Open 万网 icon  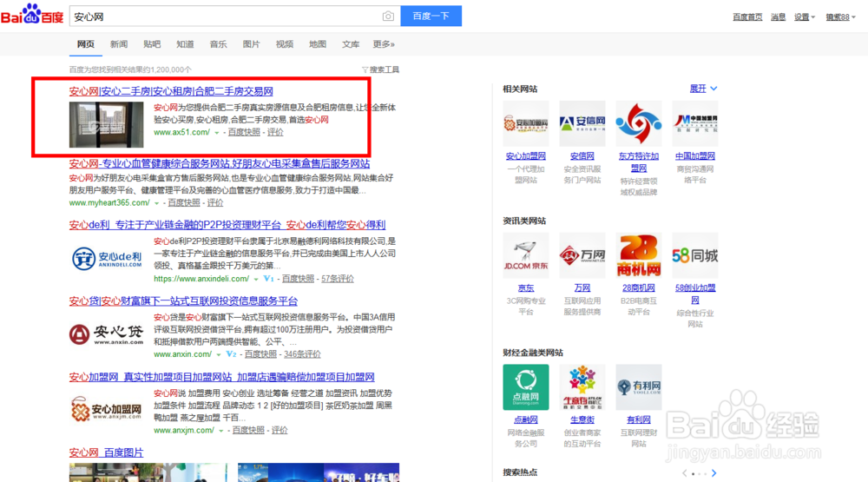pos(582,255)
